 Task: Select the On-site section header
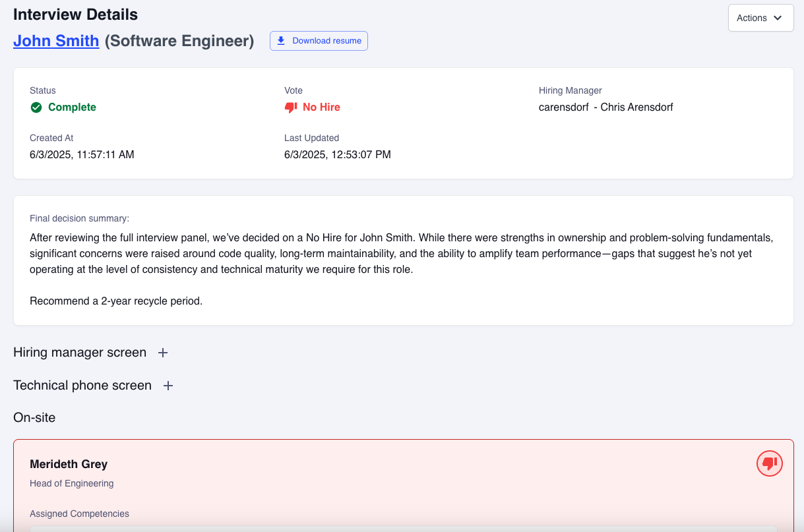34,417
